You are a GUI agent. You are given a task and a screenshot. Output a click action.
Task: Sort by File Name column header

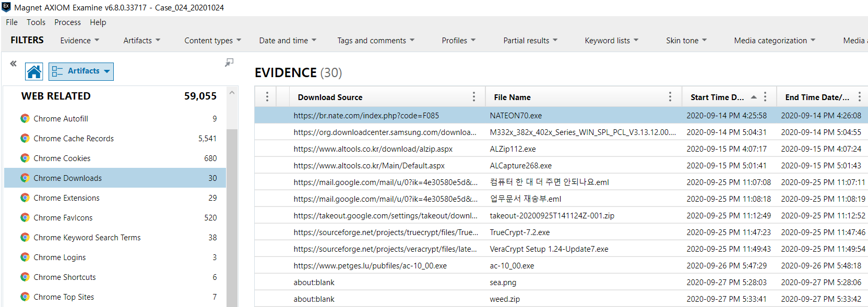pyautogui.click(x=512, y=97)
